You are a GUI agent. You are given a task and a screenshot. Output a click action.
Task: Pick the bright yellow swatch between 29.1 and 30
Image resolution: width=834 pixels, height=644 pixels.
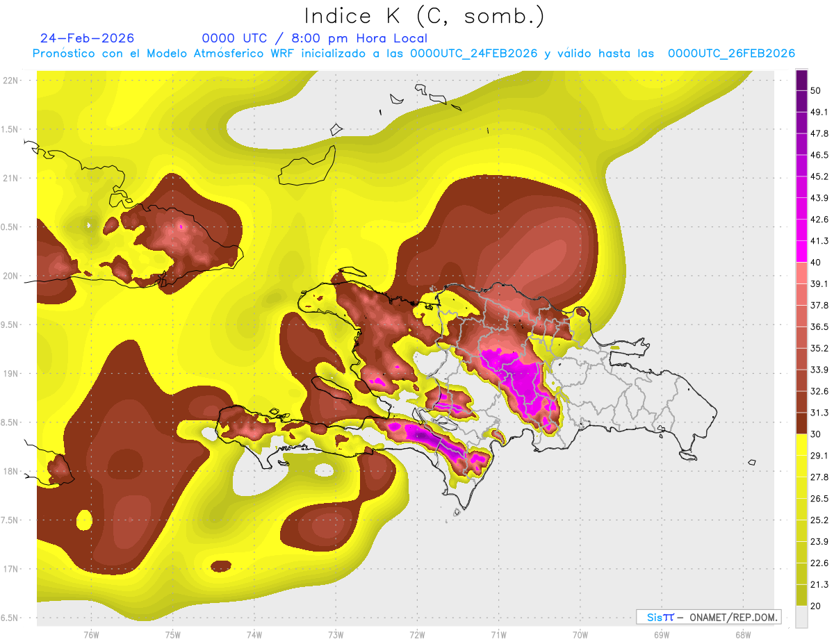coord(801,445)
